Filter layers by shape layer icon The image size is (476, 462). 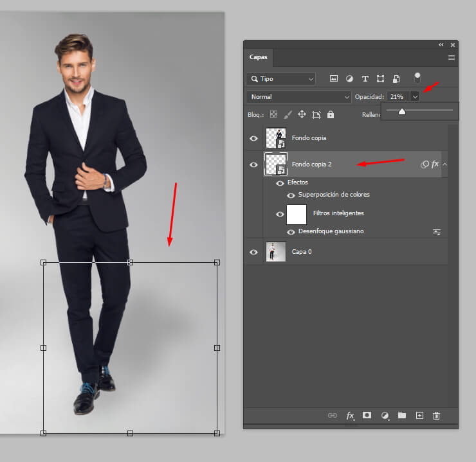coord(380,79)
